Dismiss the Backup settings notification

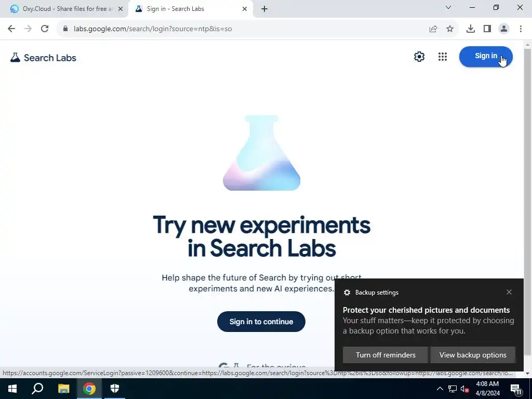tap(509, 292)
